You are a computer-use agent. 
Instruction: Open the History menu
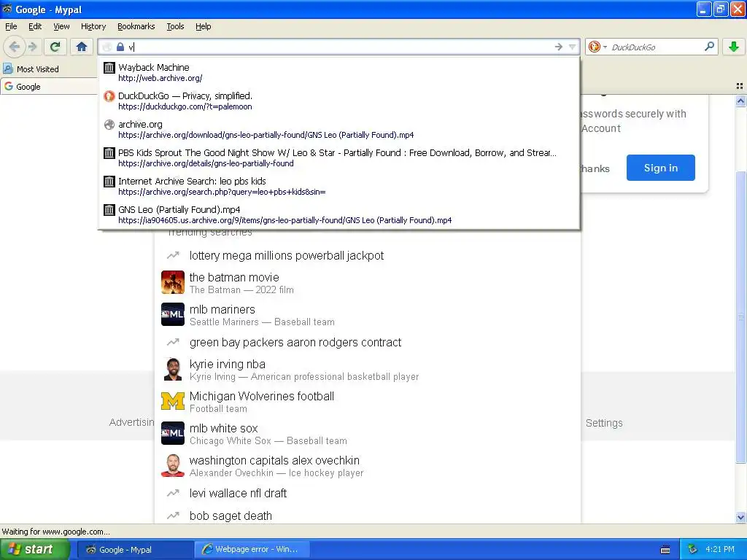pos(93,26)
